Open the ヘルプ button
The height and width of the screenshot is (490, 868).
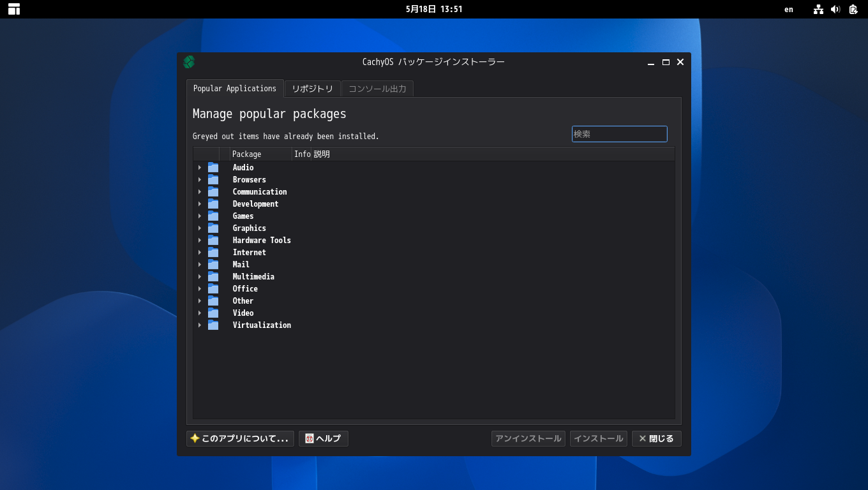[324, 438]
